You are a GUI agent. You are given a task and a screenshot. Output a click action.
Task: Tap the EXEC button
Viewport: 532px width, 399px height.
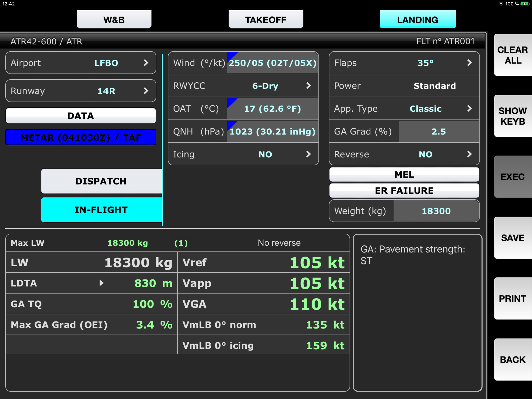[513, 177]
